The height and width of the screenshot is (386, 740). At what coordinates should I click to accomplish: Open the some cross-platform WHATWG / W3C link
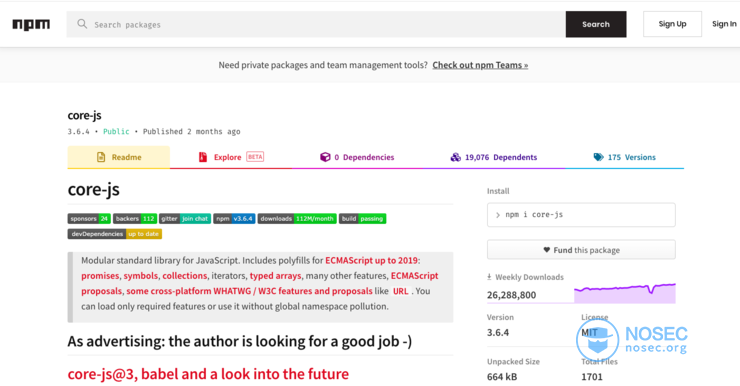pyautogui.click(x=249, y=291)
